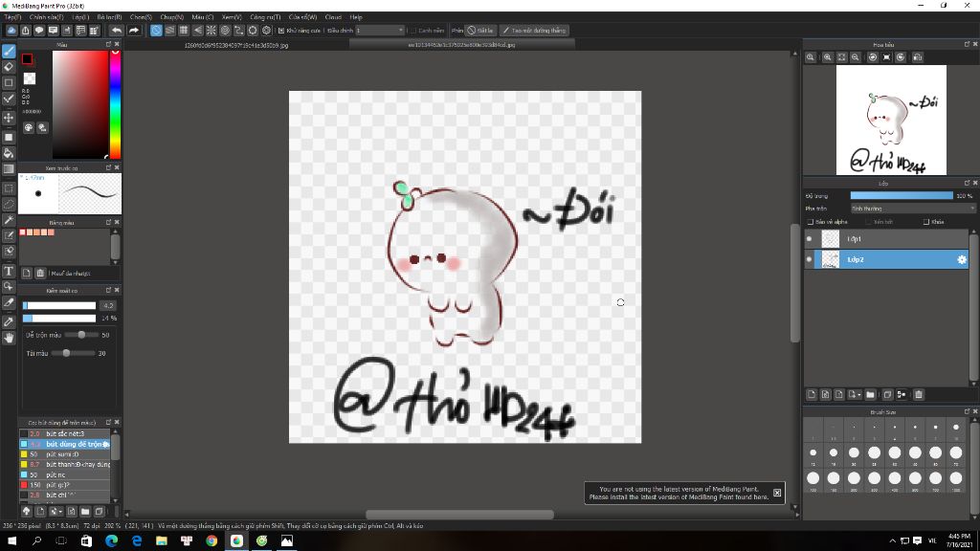Zoom out using the navigator magnifier minus
Image resolution: width=980 pixels, height=551 pixels.
855,56
